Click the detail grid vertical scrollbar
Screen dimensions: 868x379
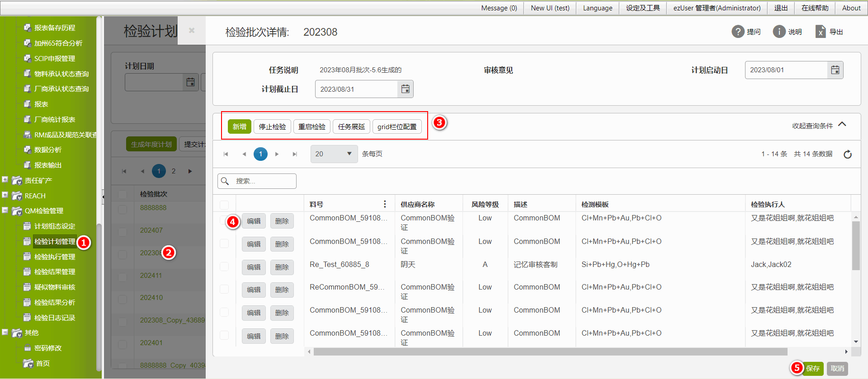coord(856,246)
